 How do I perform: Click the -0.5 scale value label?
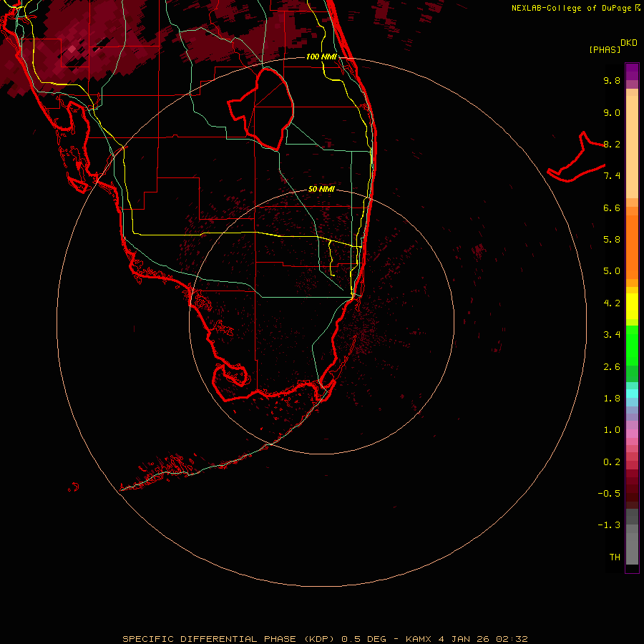coord(609,494)
